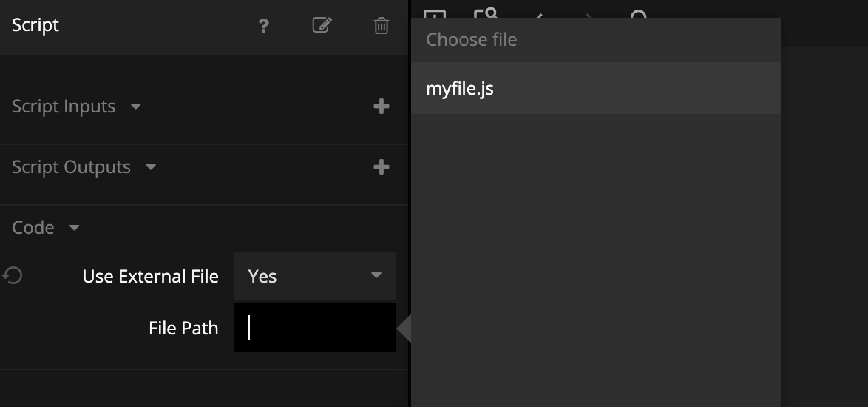The height and width of the screenshot is (407, 868).
Task: Click the edit icon in Script header
Action: tap(322, 25)
